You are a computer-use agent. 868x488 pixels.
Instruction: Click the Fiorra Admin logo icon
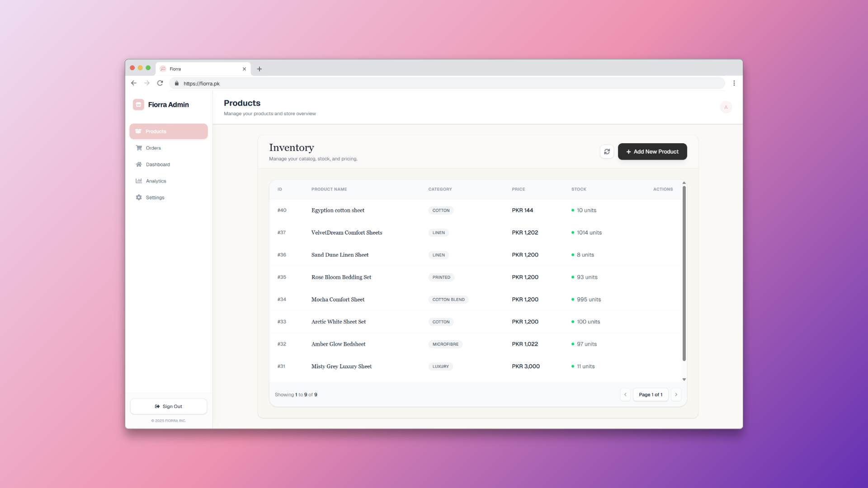[138, 104]
